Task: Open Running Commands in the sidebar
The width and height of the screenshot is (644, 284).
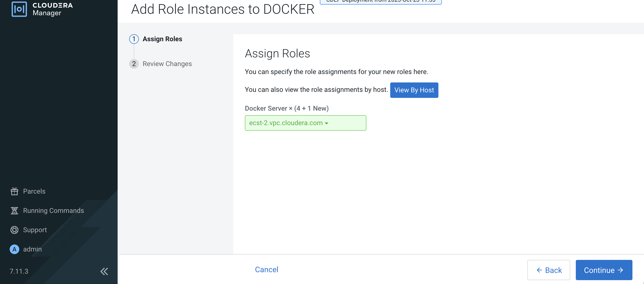Action: (53, 210)
